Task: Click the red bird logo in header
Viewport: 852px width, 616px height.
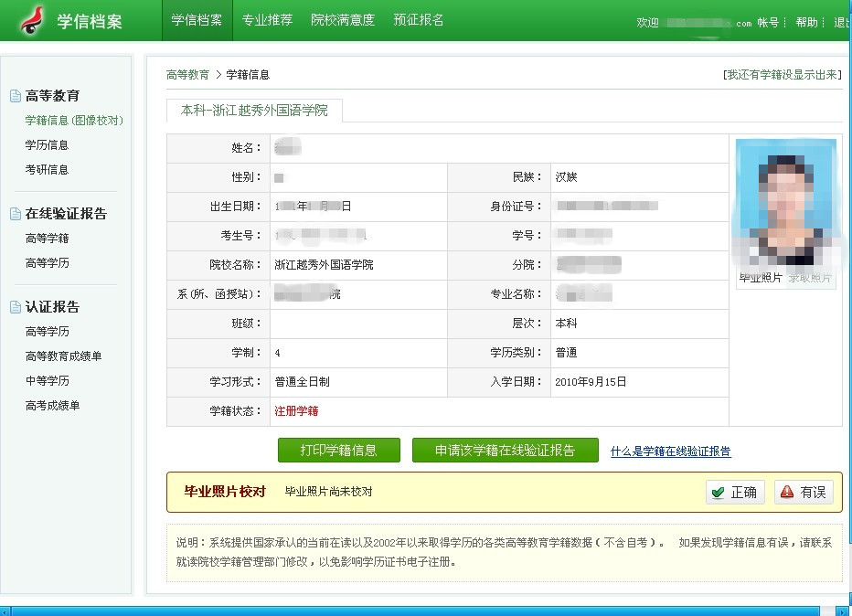Action: pos(33,20)
